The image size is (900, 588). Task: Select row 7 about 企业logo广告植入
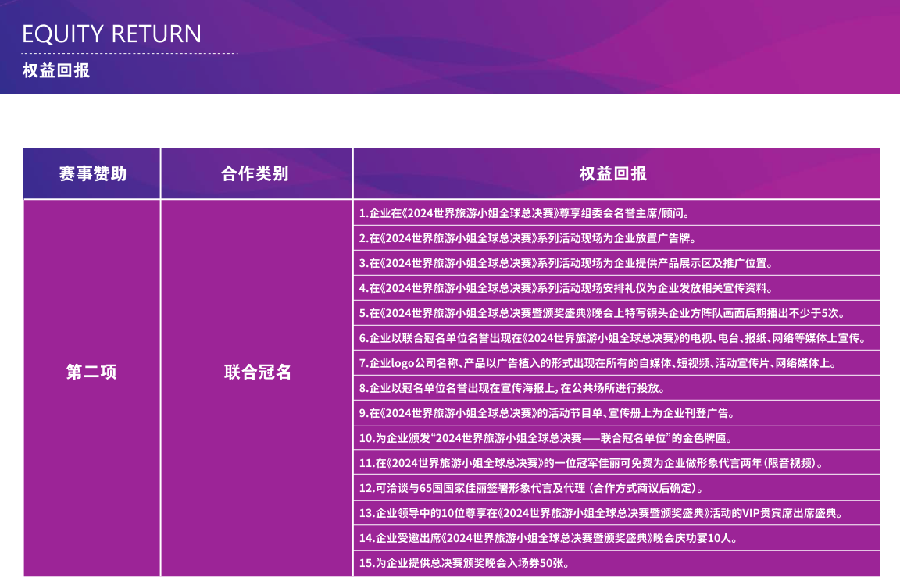[x=616, y=363]
